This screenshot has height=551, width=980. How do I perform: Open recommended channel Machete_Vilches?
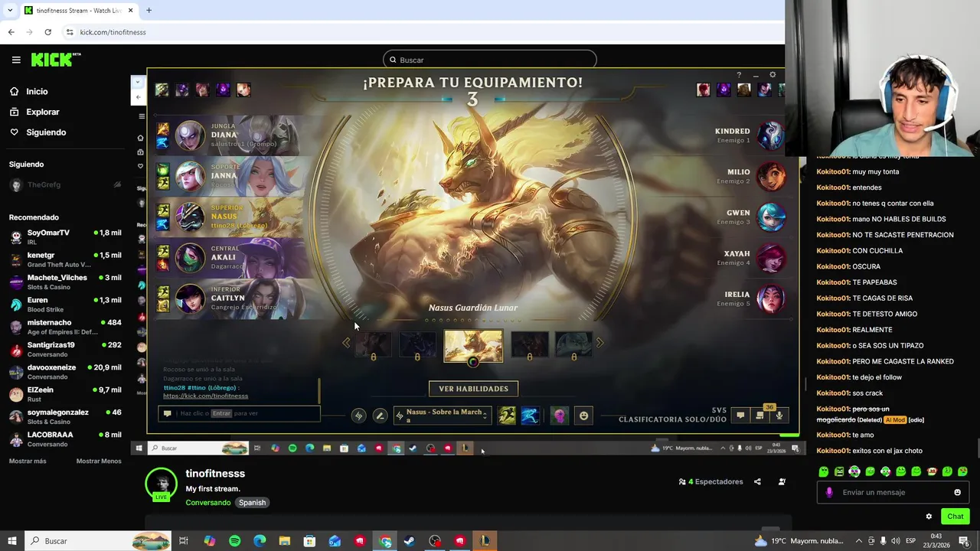pos(65,282)
